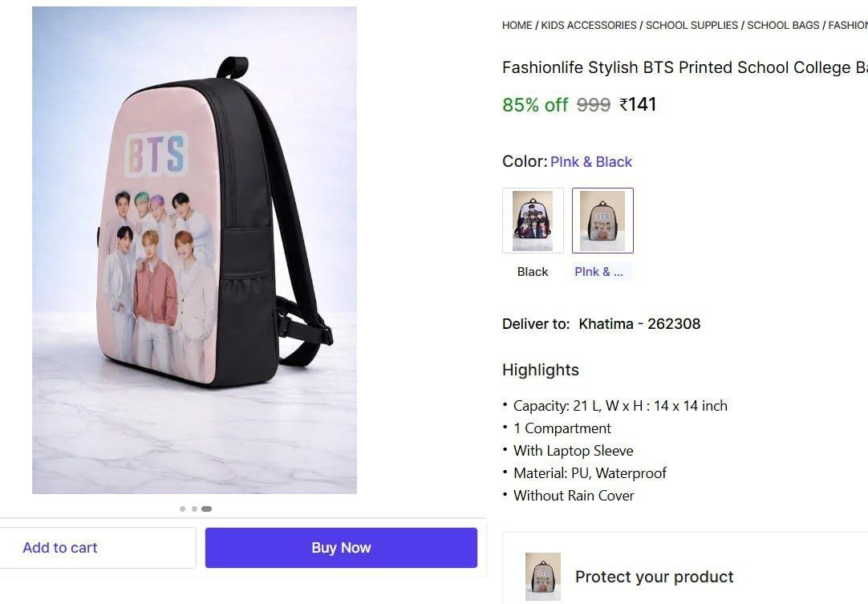This screenshot has height=604, width=868.
Task: Open the HOME breadcrumb link
Action: point(517,26)
